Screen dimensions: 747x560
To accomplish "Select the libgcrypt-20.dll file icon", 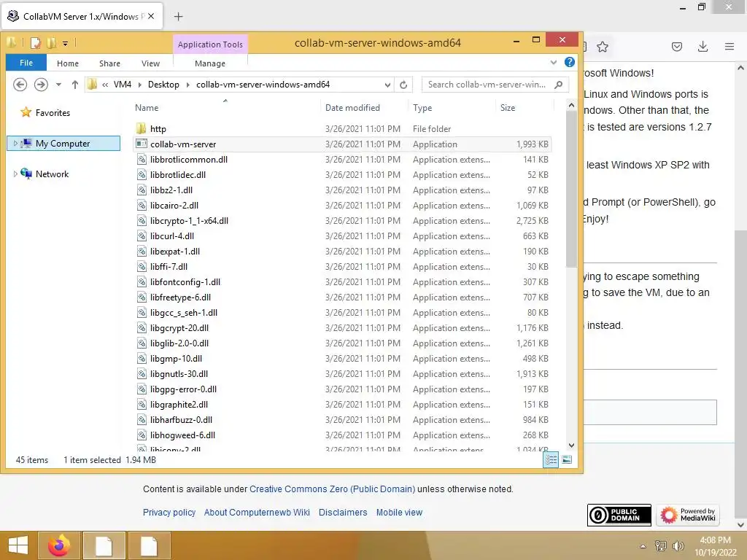I will coord(142,327).
